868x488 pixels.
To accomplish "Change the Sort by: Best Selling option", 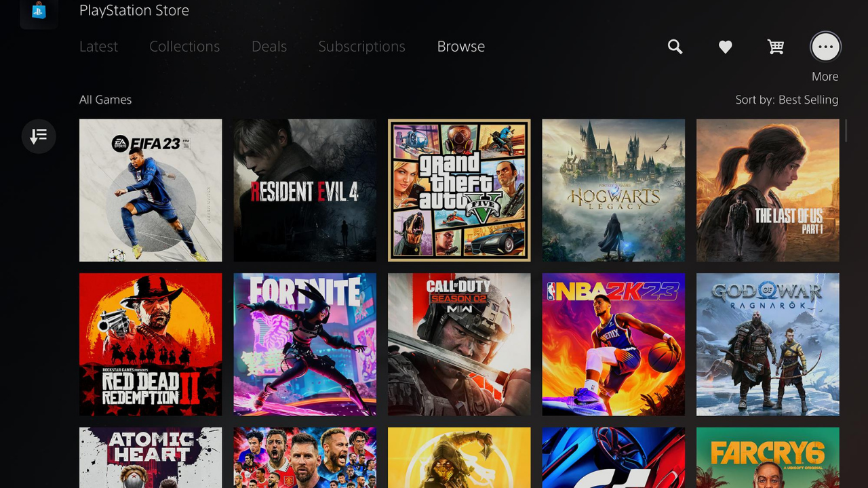I will point(787,100).
